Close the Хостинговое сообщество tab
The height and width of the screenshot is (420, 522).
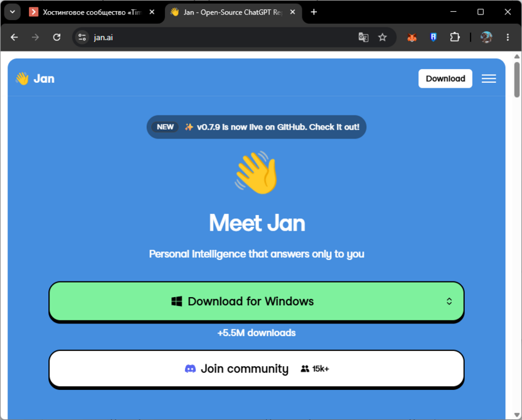[152, 12]
